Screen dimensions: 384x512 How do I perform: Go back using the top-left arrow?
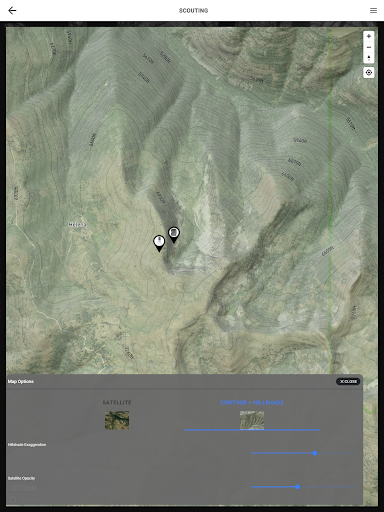12,11
